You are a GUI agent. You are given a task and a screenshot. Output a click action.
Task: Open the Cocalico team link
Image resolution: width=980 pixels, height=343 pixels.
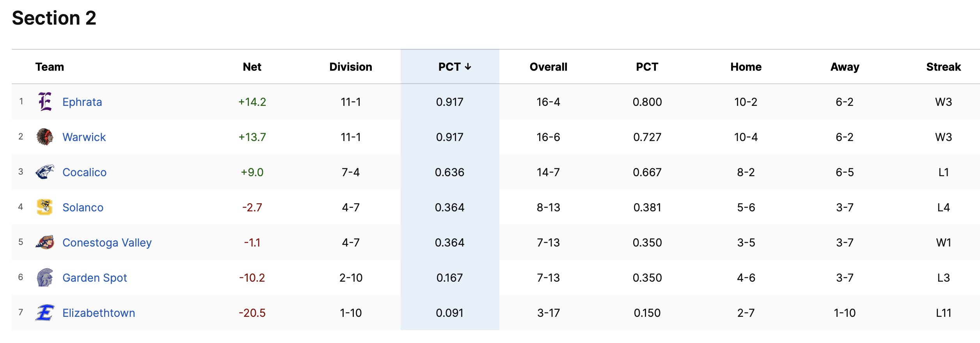pyautogui.click(x=84, y=172)
